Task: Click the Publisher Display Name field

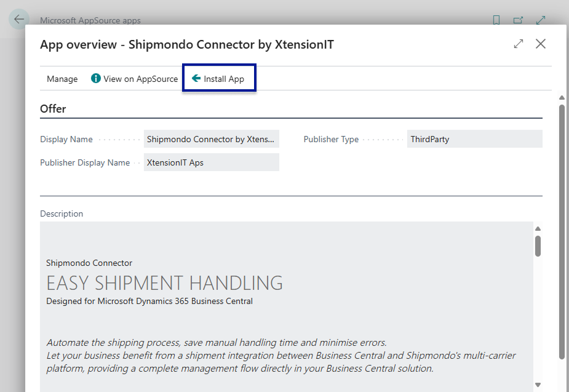Action: [211, 163]
